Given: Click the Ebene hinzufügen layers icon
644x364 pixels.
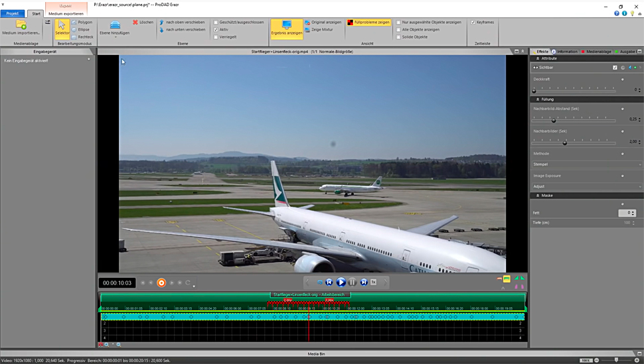Looking at the screenshot, I should [x=115, y=25].
